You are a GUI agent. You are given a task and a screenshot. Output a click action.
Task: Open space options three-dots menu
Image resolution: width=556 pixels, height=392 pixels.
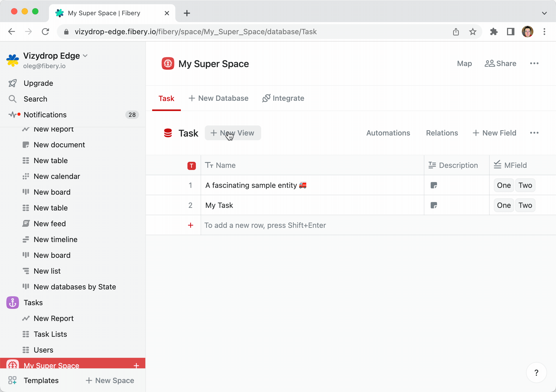pos(534,64)
